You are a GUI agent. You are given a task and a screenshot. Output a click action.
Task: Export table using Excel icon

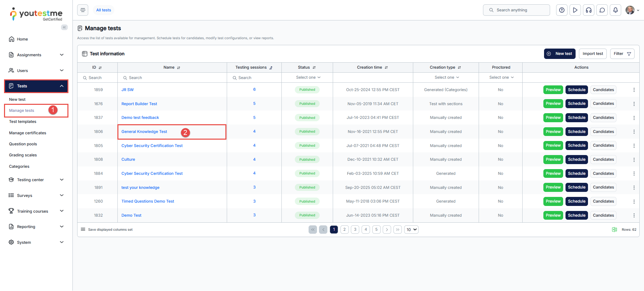click(x=614, y=230)
